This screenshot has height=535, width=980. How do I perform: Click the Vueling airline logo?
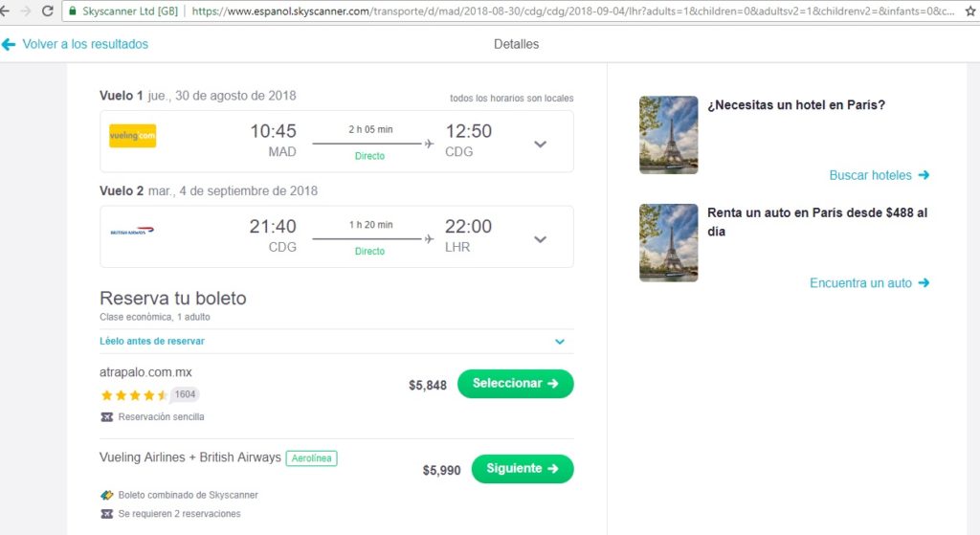132,136
